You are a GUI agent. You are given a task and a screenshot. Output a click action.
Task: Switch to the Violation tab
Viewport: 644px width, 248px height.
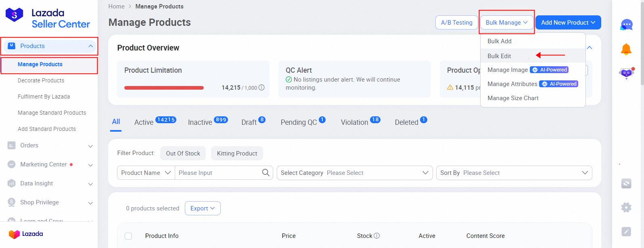click(x=360, y=122)
